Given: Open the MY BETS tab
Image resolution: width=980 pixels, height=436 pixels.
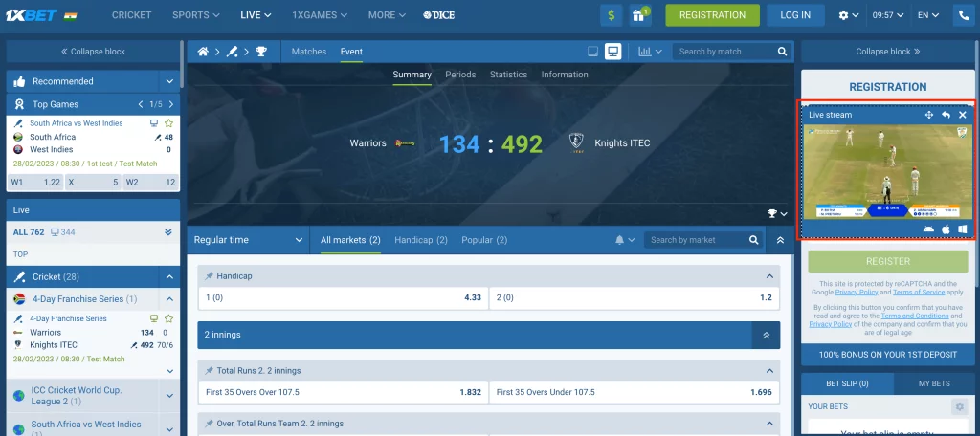Looking at the screenshot, I should (x=934, y=383).
